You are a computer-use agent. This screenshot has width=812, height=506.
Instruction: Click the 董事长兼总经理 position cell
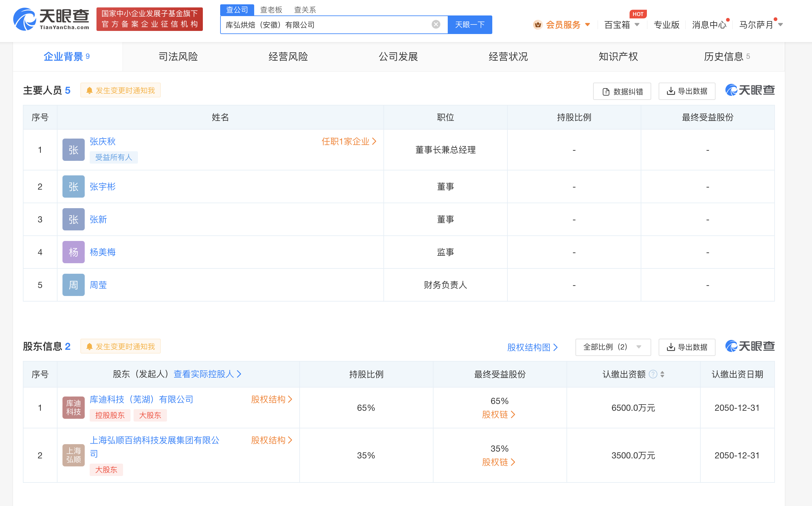pos(445,150)
